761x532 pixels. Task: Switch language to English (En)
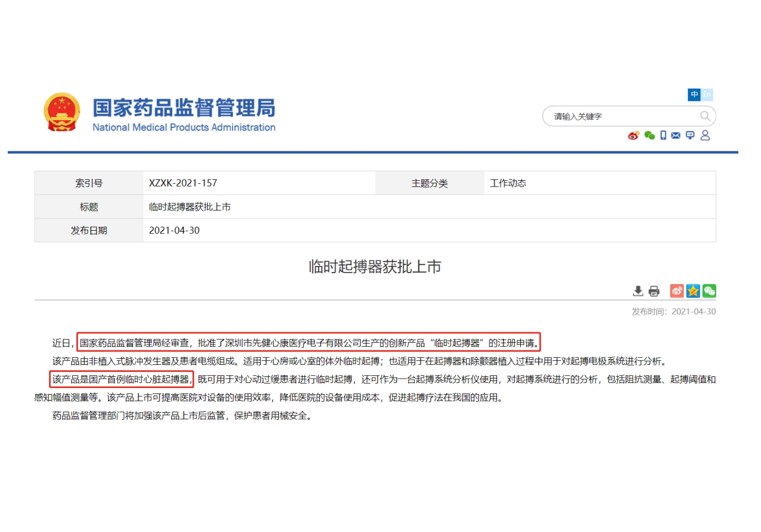[707, 94]
